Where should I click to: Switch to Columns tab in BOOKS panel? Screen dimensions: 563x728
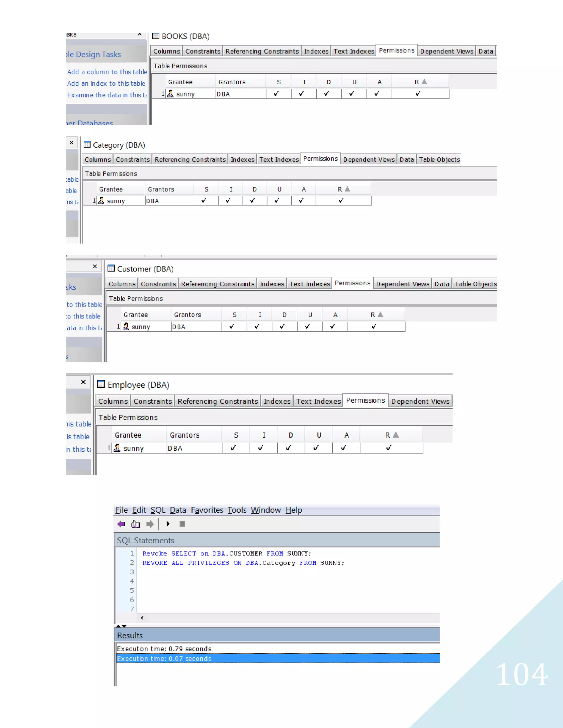tap(166, 51)
